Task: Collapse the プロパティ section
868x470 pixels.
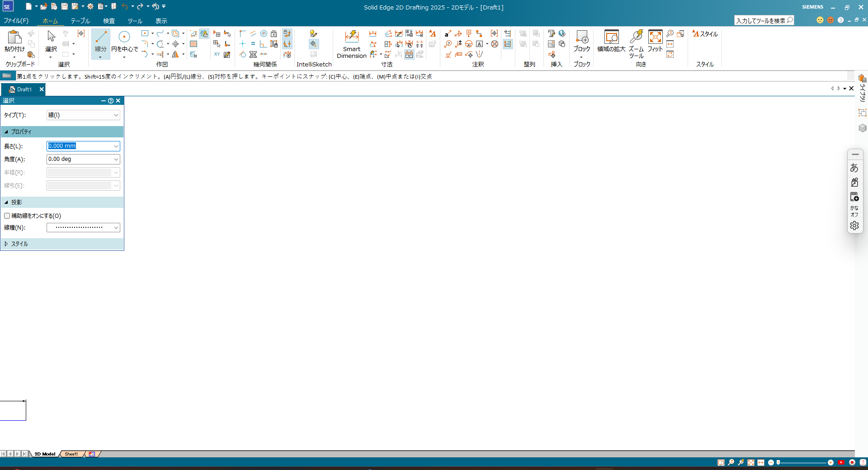Action: (x=6, y=132)
